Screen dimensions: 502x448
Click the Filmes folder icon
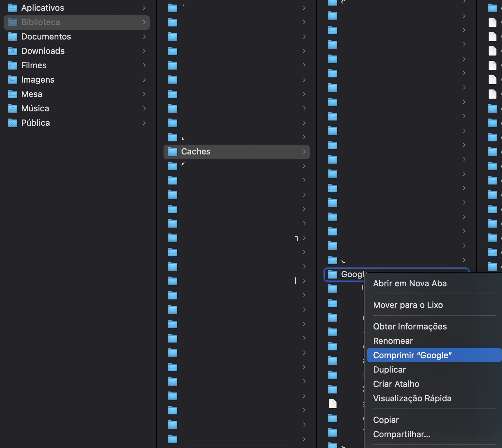12,65
